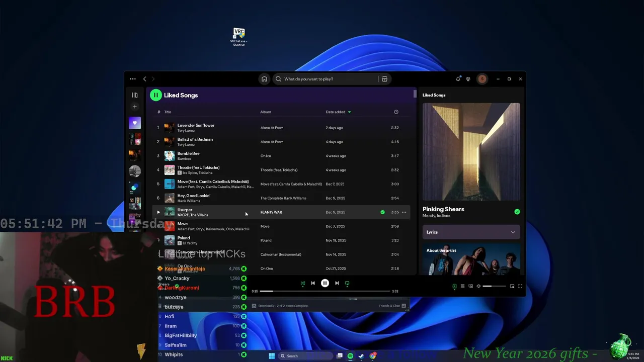Sort by Date added column header
The width and height of the screenshot is (644, 362).
point(338,112)
